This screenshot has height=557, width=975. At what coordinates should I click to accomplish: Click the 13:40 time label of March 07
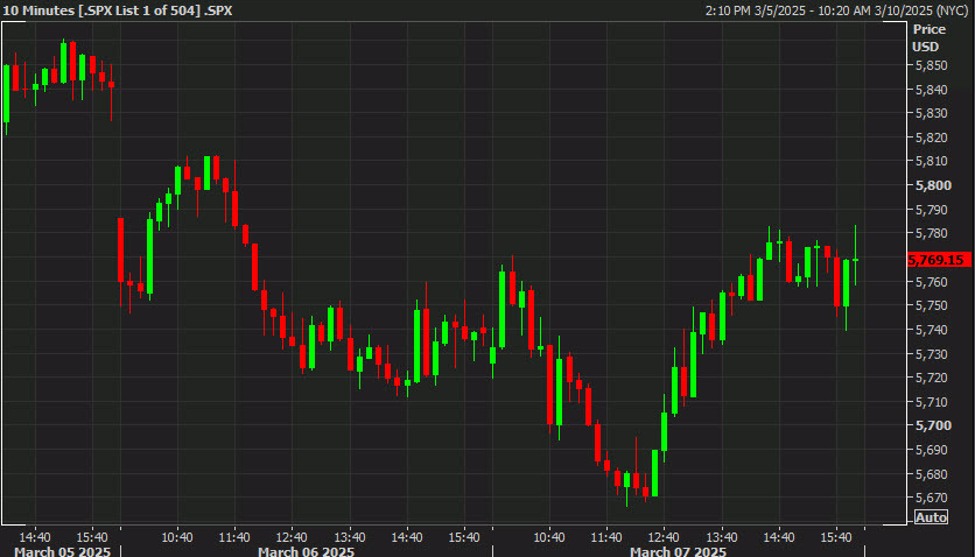(x=722, y=536)
